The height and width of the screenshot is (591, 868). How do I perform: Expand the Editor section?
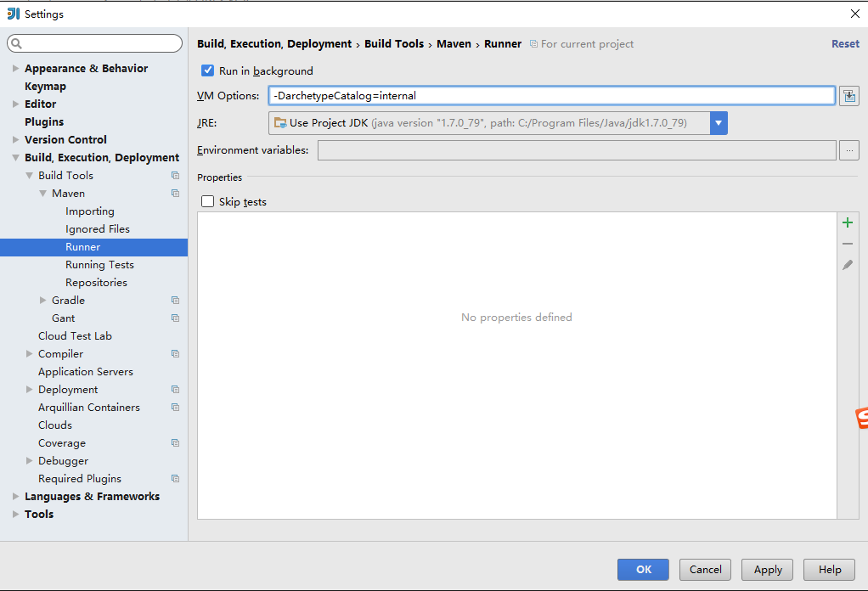15,104
